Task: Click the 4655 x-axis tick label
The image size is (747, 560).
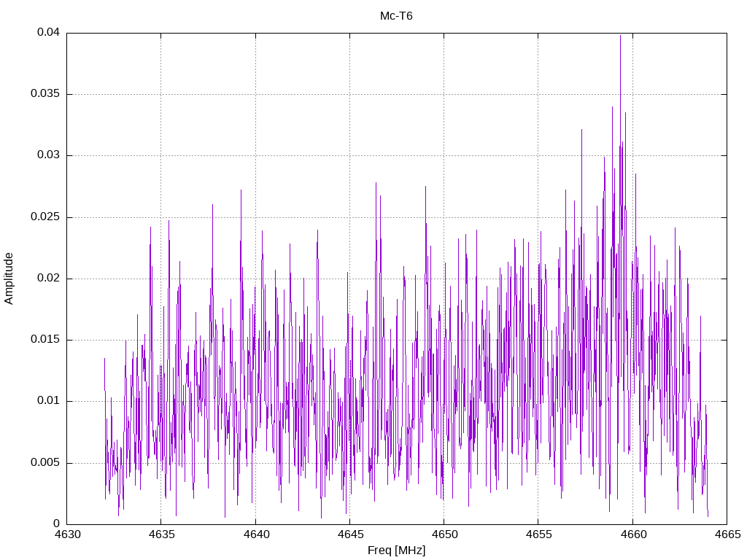Action: (539, 534)
